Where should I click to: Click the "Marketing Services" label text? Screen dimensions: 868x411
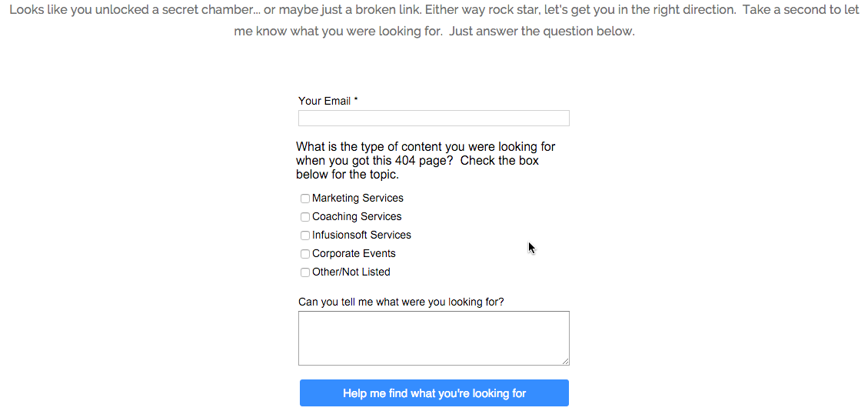(358, 198)
